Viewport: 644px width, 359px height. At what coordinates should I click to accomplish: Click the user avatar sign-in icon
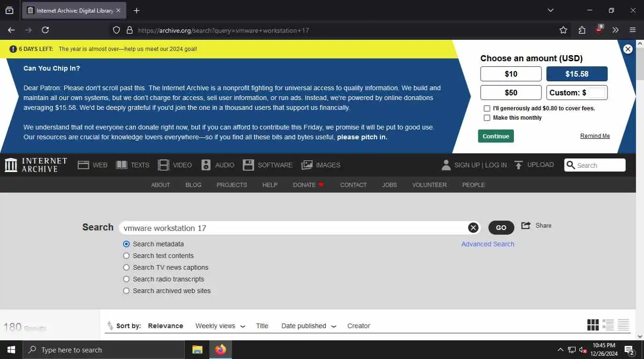pyautogui.click(x=446, y=165)
